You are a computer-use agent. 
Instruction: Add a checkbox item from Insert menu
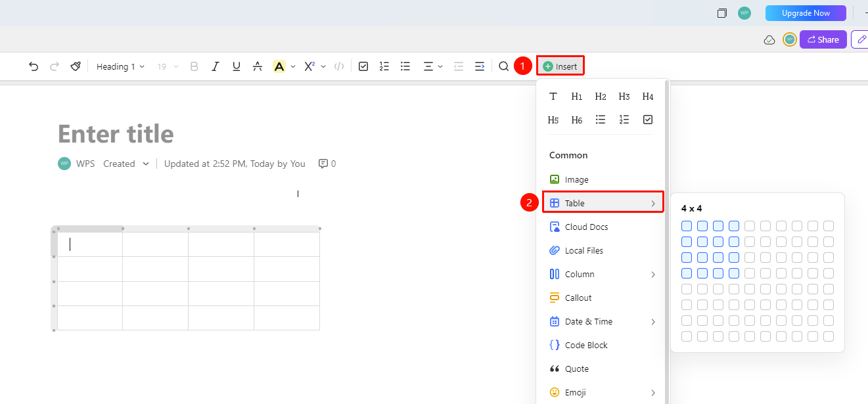click(648, 120)
